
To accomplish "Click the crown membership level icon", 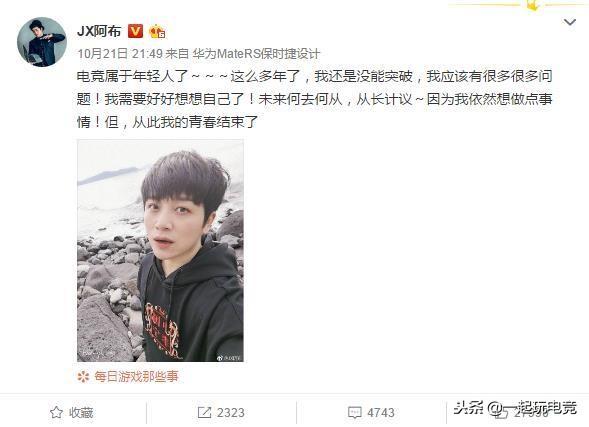I will [157, 32].
